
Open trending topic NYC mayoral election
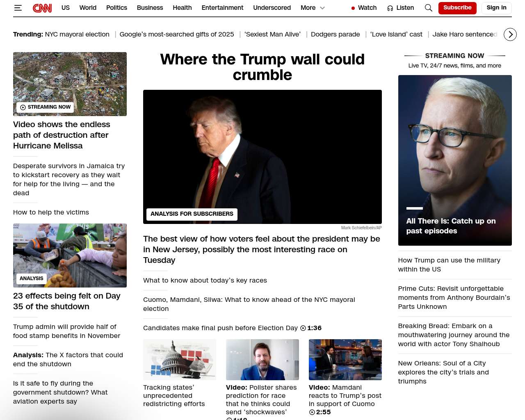[77, 34]
